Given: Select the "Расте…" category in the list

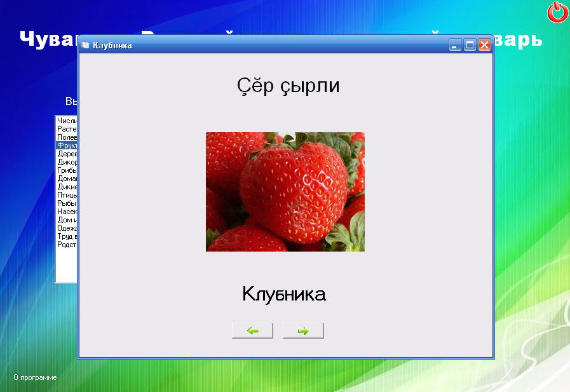Looking at the screenshot, I should 67,129.
